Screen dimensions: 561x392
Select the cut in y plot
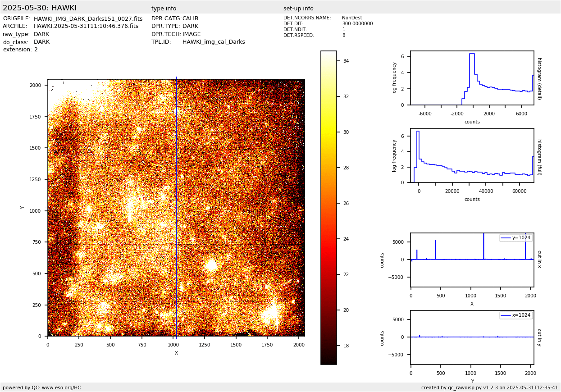point(472,337)
